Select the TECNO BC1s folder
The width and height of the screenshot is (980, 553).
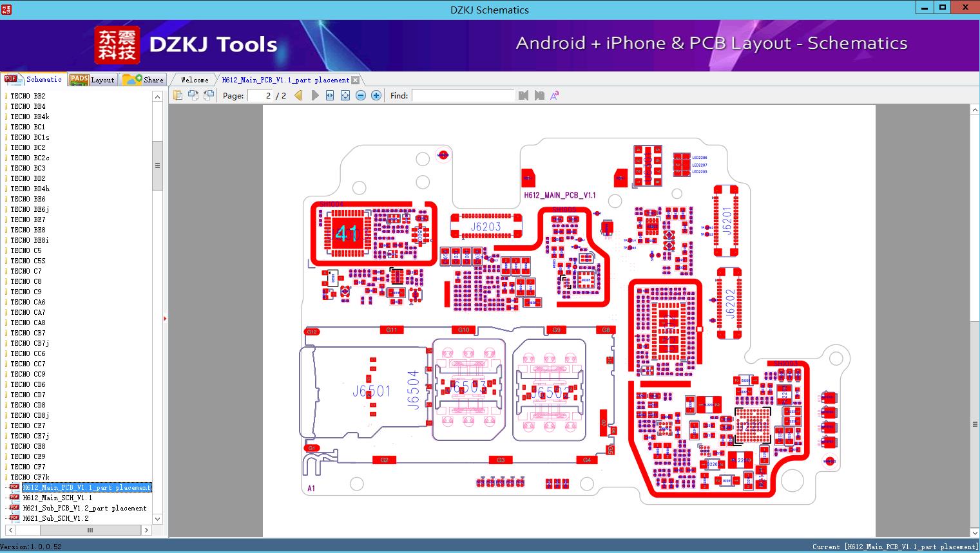[x=30, y=137]
